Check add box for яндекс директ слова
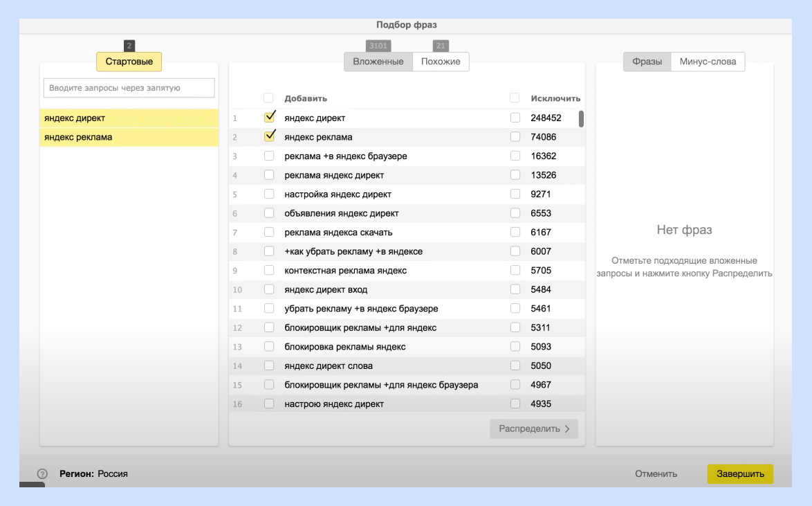Screen dimensions: 812x506 tap(269, 365)
